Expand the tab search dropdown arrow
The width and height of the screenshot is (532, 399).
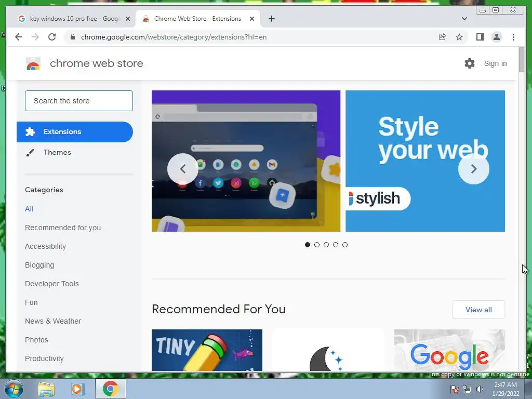click(x=464, y=19)
